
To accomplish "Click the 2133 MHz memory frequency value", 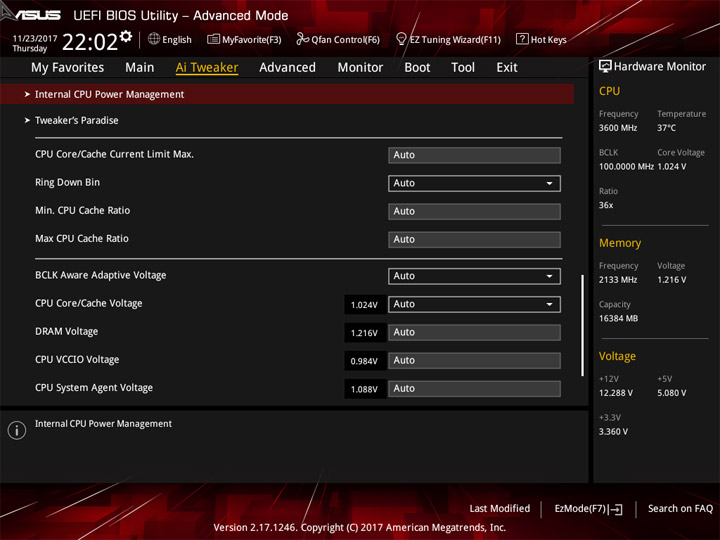I will [618, 280].
